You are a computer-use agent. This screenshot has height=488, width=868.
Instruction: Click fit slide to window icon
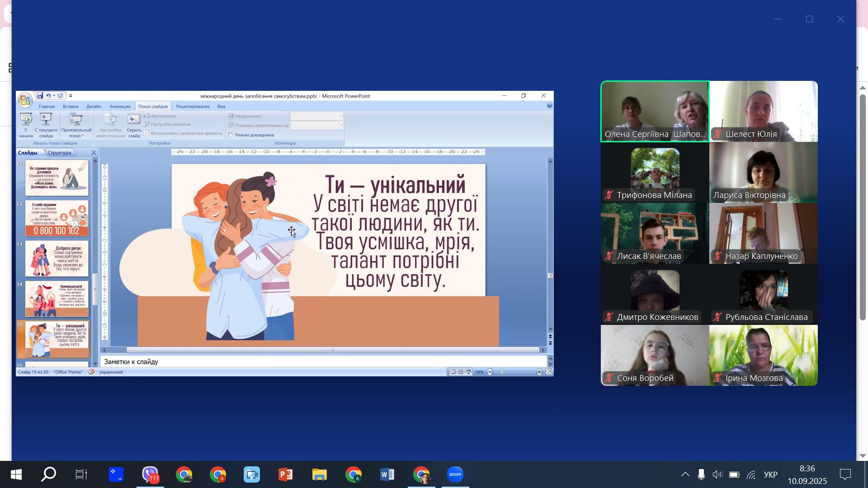[548, 372]
